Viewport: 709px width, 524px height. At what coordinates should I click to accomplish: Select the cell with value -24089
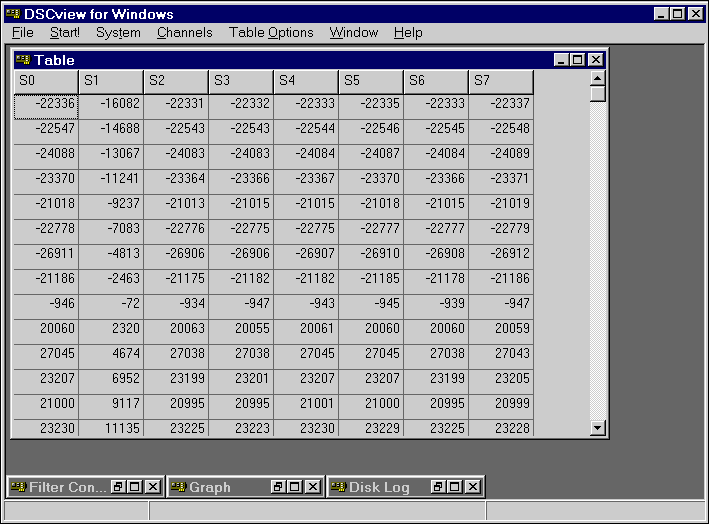[x=501, y=157]
